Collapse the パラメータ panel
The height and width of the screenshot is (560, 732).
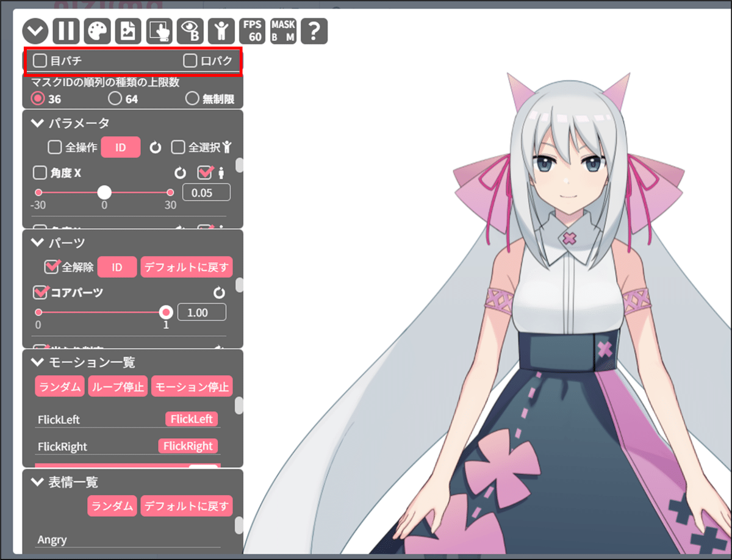(36, 123)
